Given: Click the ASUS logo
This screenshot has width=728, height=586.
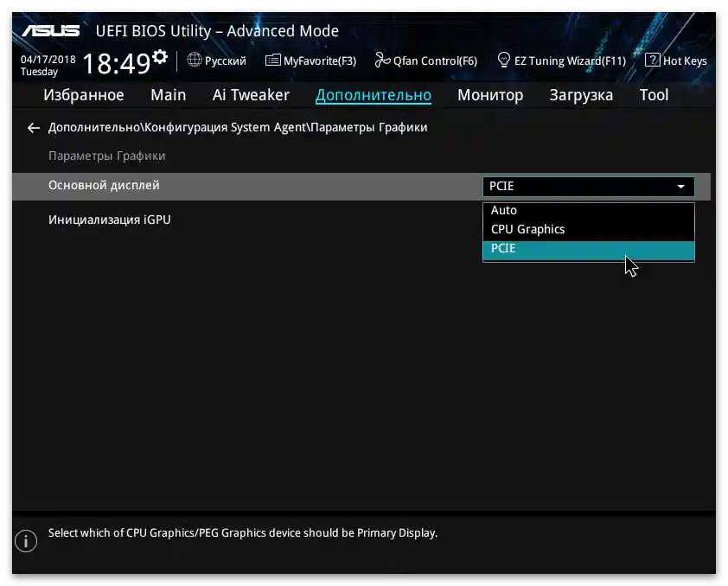Looking at the screenshot, I should 51,30.
